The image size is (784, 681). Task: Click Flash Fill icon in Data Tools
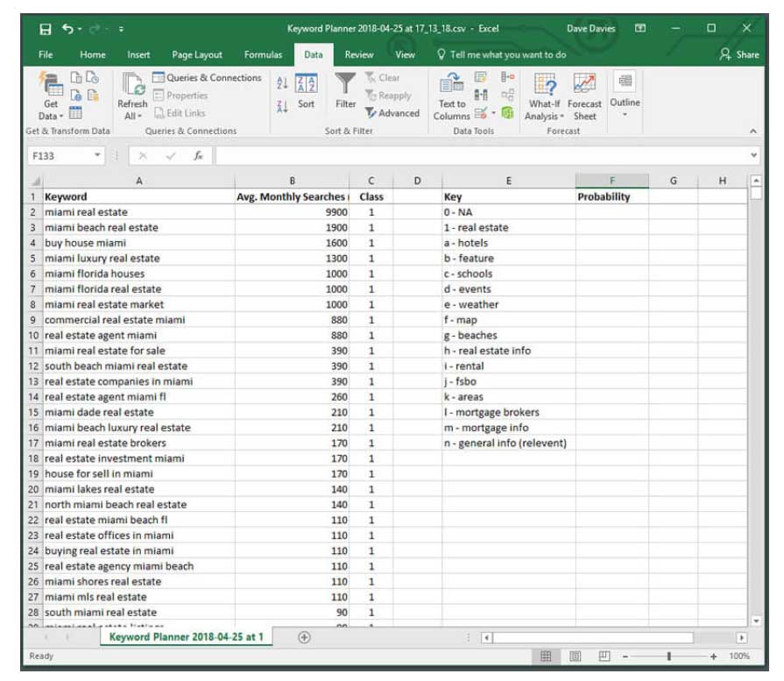point(481,77)
